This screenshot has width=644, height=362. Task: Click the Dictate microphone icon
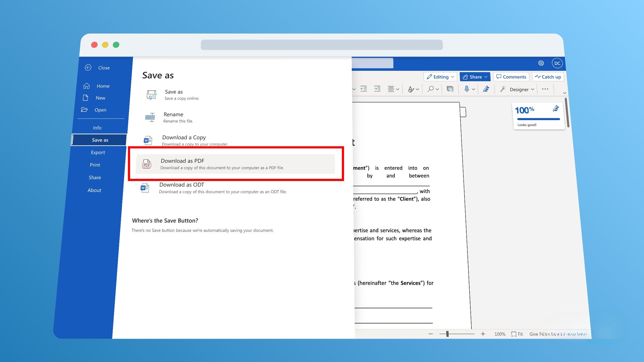coord(467,89)
